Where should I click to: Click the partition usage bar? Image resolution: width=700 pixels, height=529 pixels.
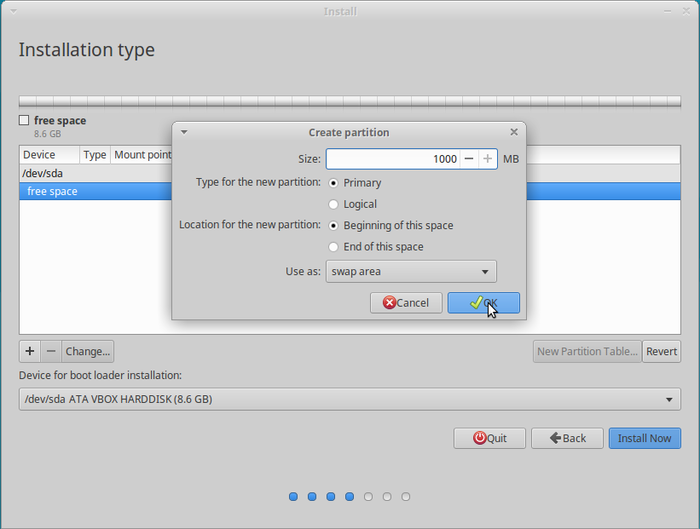[x=350, y=101]
